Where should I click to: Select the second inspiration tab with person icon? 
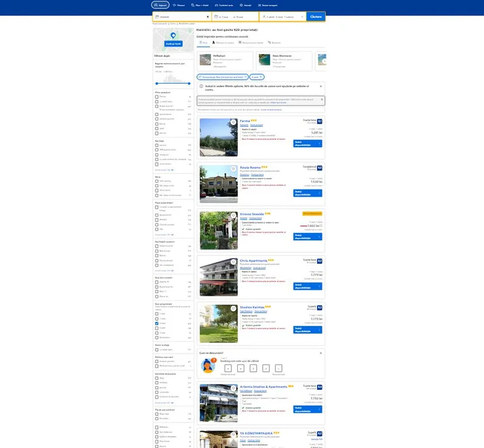tap(223, 42)
